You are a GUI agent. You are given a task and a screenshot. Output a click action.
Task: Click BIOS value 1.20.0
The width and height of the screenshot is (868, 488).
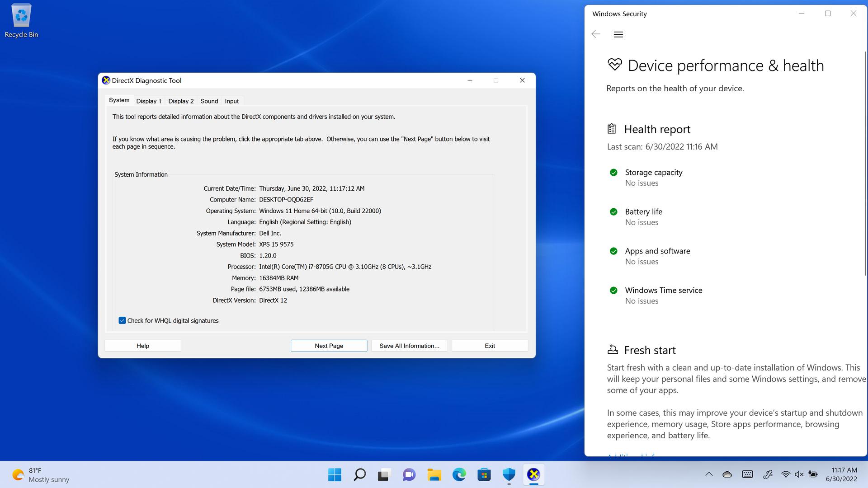coord(268,256)
